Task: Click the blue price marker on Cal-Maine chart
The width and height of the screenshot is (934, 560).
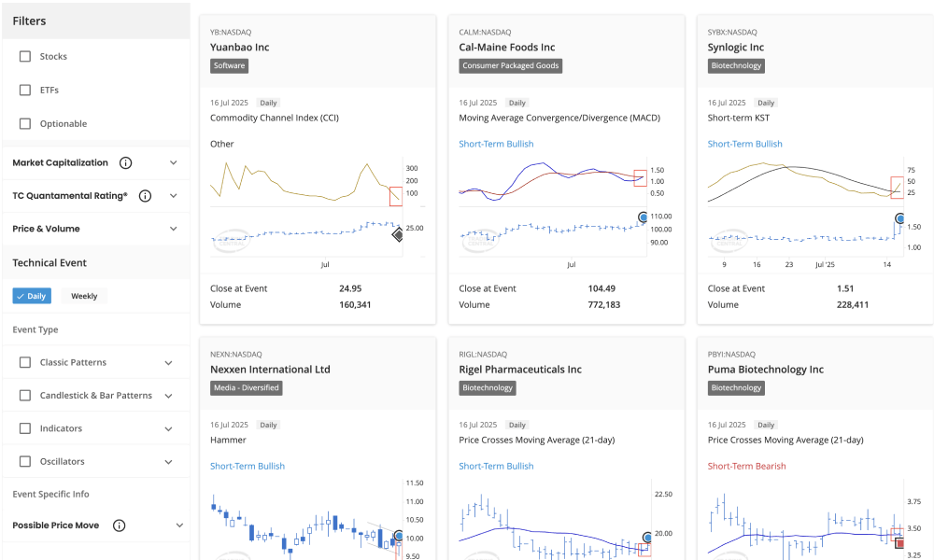Action: pyautogui.click(x=642, y=217)
